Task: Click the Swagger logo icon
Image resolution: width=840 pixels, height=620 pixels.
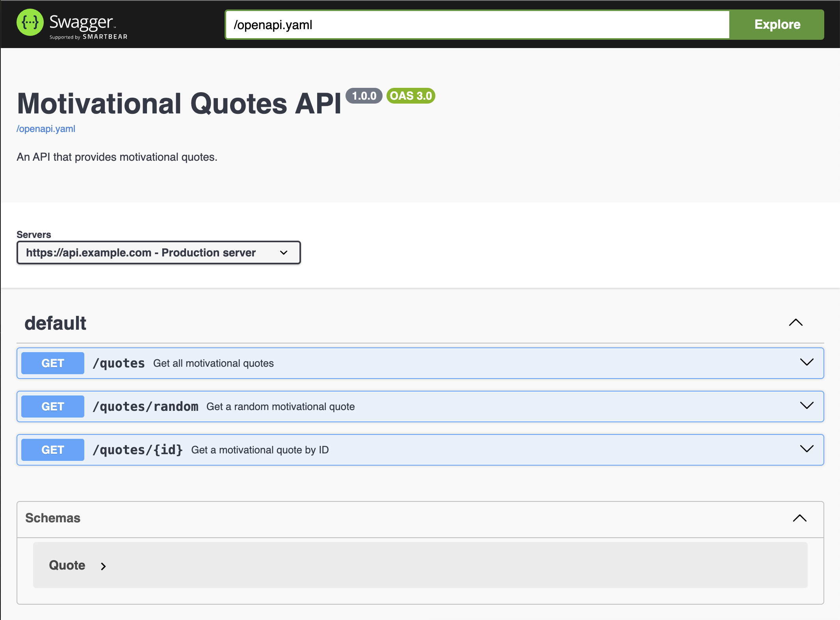Action: [30, 22]
